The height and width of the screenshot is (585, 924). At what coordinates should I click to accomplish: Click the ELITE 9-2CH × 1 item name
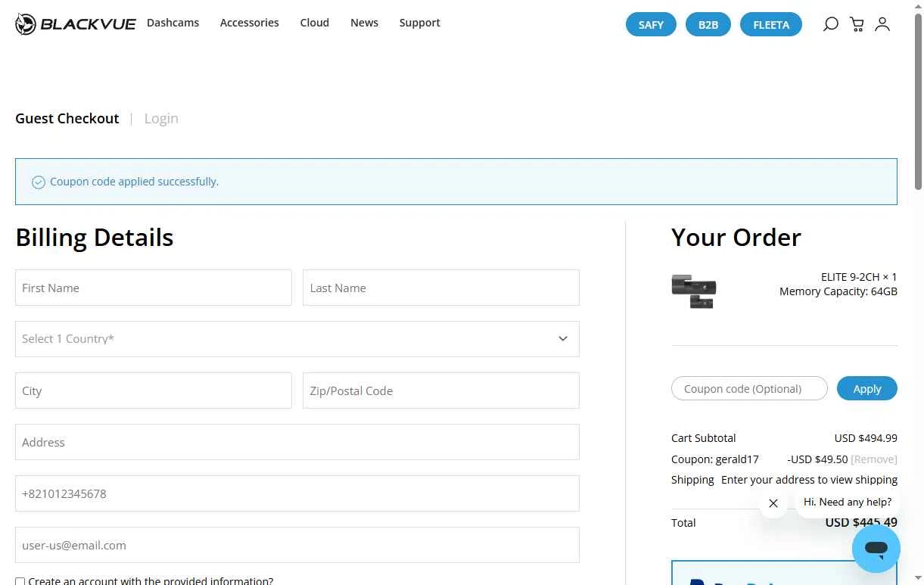tap(859, 277)
